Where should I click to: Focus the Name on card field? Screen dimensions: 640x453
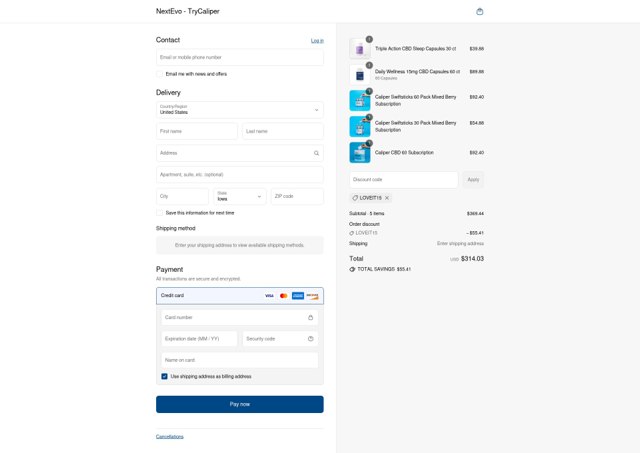coord(240,360)
